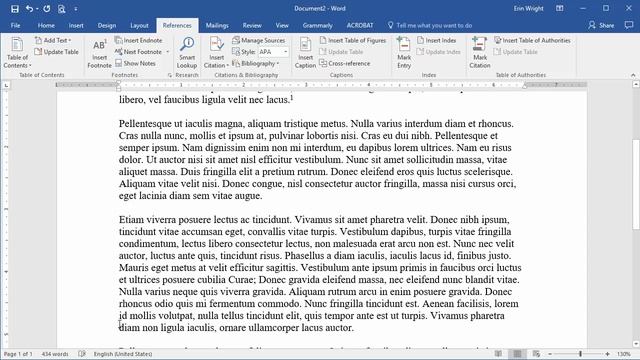
Task: Switch to the Mailings tab
Action: (217, 25)
